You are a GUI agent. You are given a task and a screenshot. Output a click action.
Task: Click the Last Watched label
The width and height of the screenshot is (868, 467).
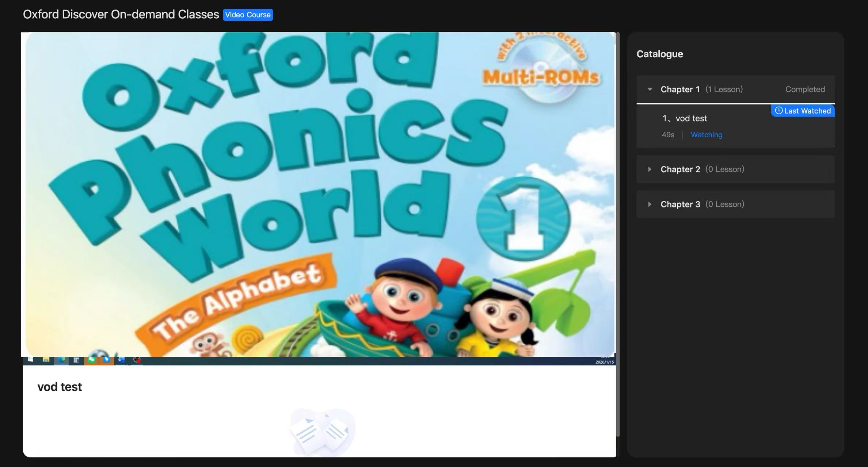coord(807,111)
